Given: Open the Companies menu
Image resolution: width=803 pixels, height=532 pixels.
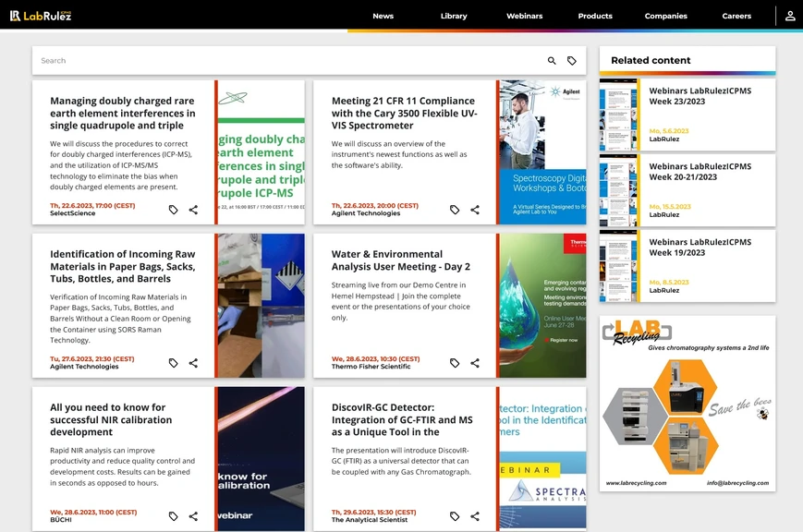Looking at the screenshot, I should pyautogui.click(x=665, y=16).
